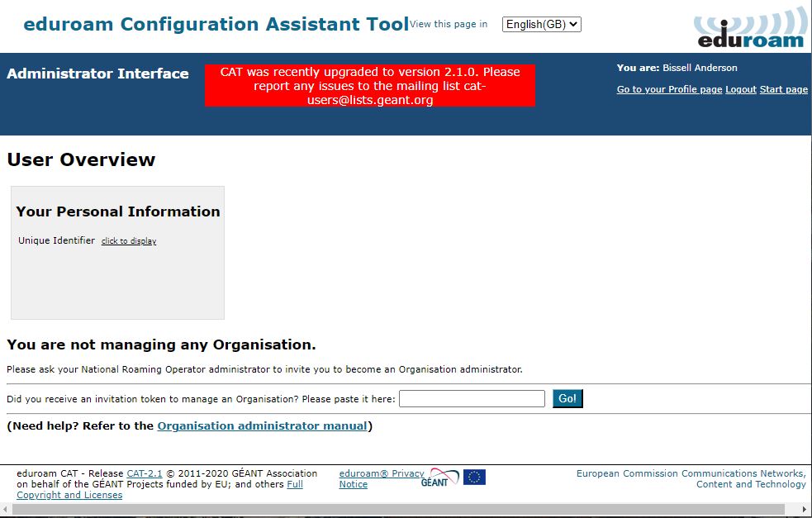Click the 'Administrator Interface' heading
The image size is (812, 518).
(x=97, y=74)
